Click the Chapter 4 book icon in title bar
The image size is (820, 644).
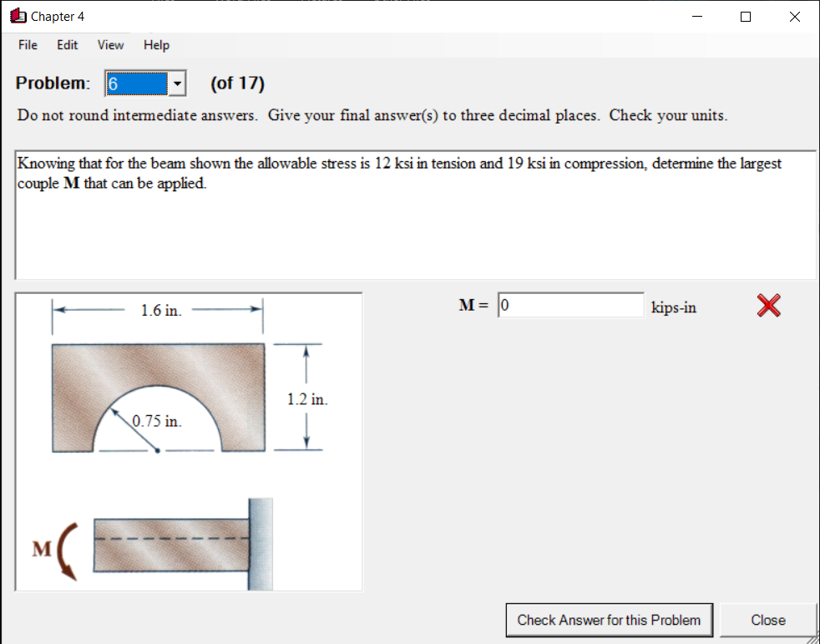click(x=18, y=16)
